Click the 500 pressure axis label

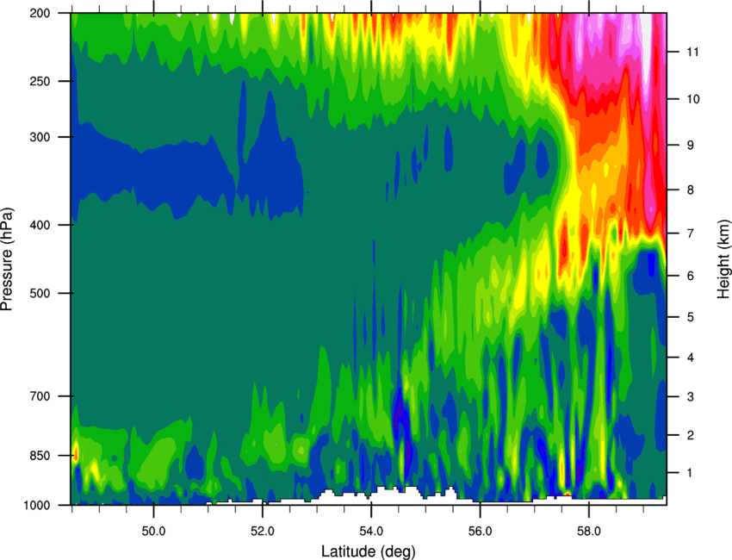[x=40, y=293]
